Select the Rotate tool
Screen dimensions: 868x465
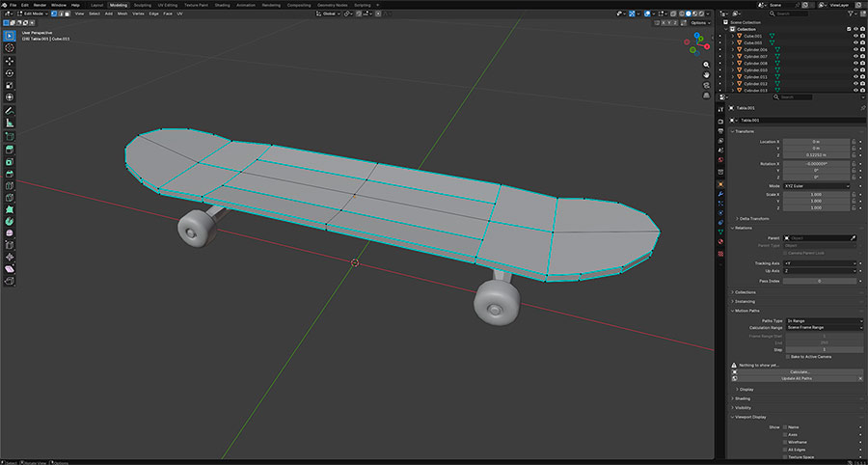pos(10,73)
